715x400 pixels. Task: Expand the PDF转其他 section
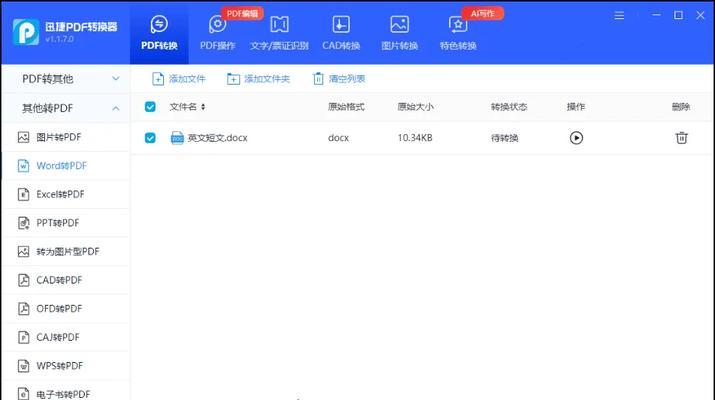pos(66,79)
